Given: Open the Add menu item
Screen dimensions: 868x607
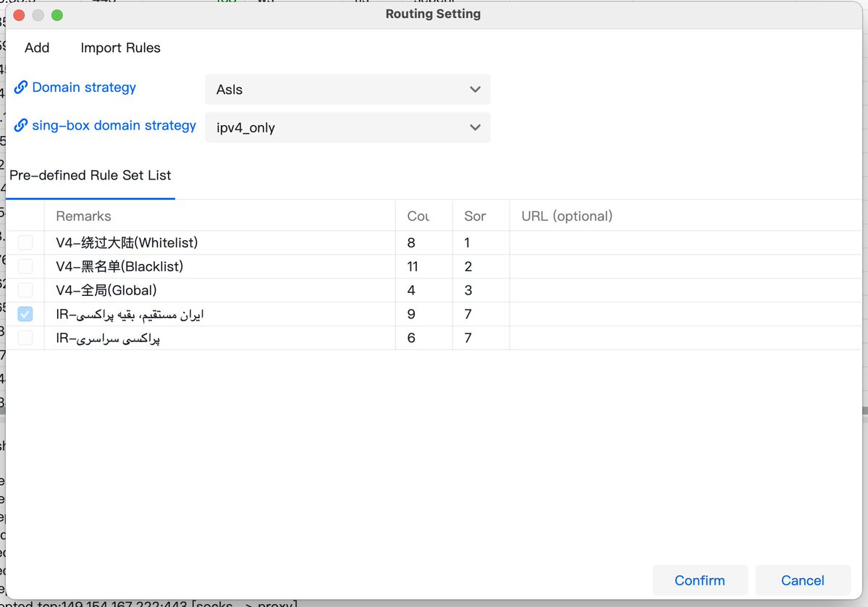Looking at the screenshot, I should pos(37,48).
